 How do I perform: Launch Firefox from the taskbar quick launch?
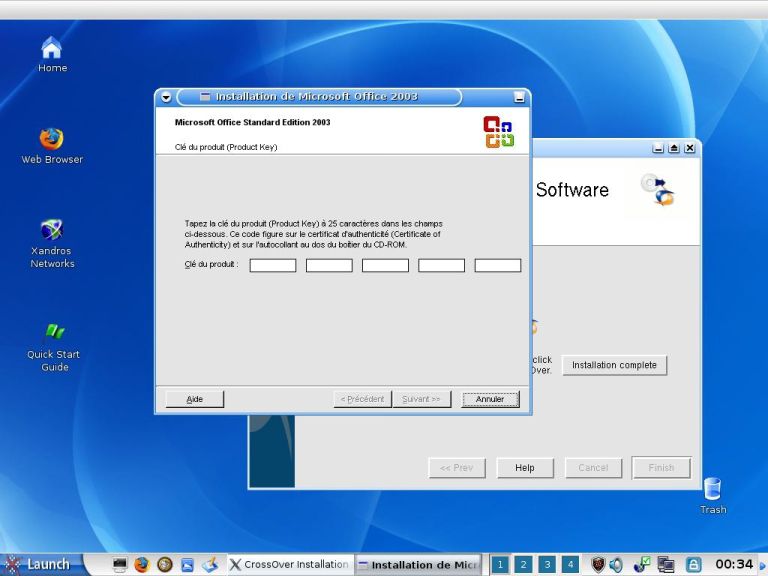142,565
